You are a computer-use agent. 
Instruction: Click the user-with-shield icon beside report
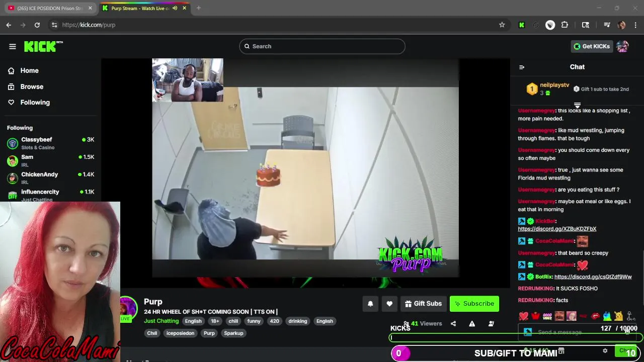pyautogui.click(x=491, y=324)
